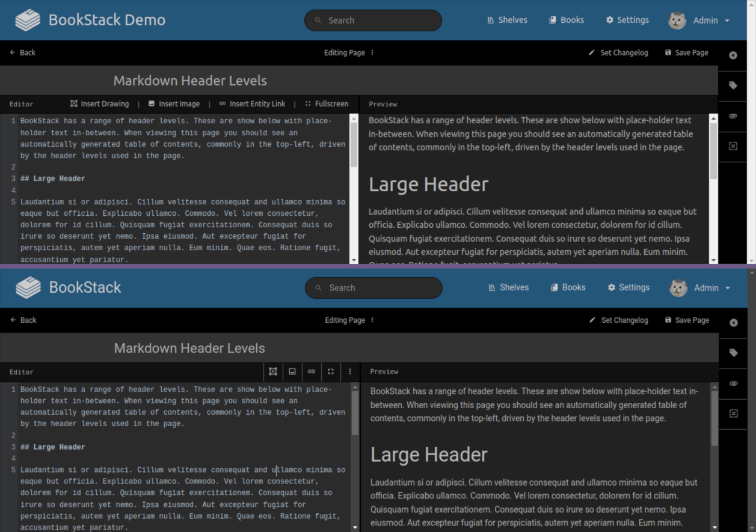Expand Admin user menu in bottom BookStack window

699,288
